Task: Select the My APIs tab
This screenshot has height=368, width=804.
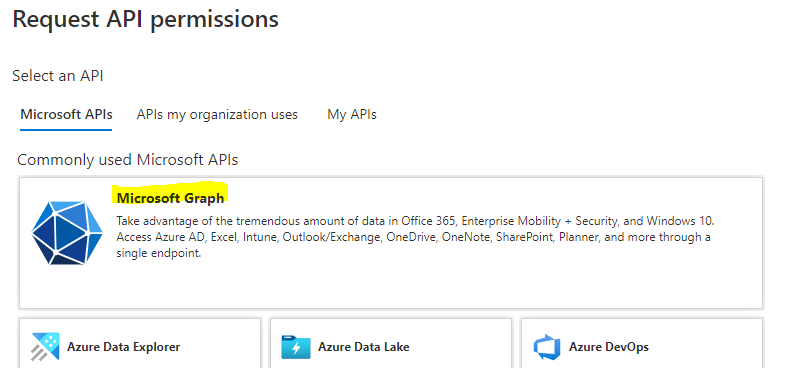Action: 352,114
